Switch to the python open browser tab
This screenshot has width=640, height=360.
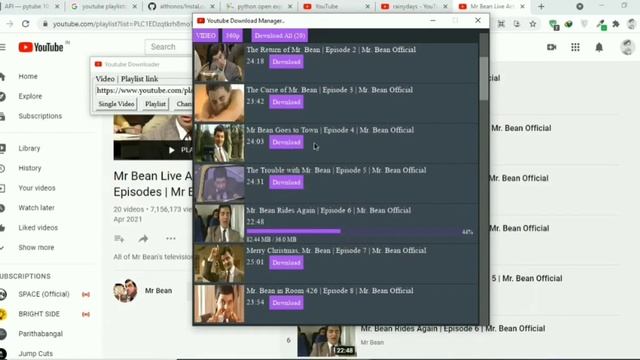click(260, 7)
